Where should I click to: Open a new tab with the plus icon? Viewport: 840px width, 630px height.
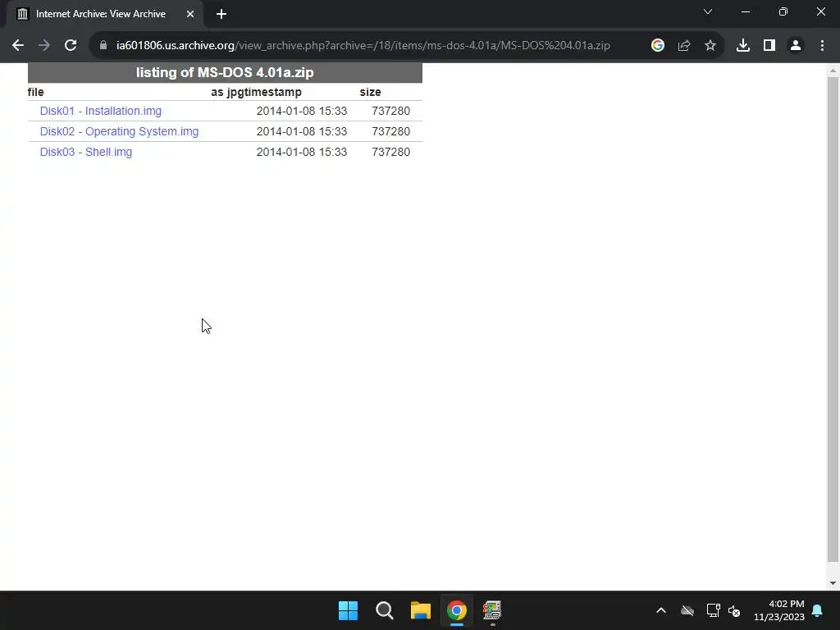coord(221,14)
